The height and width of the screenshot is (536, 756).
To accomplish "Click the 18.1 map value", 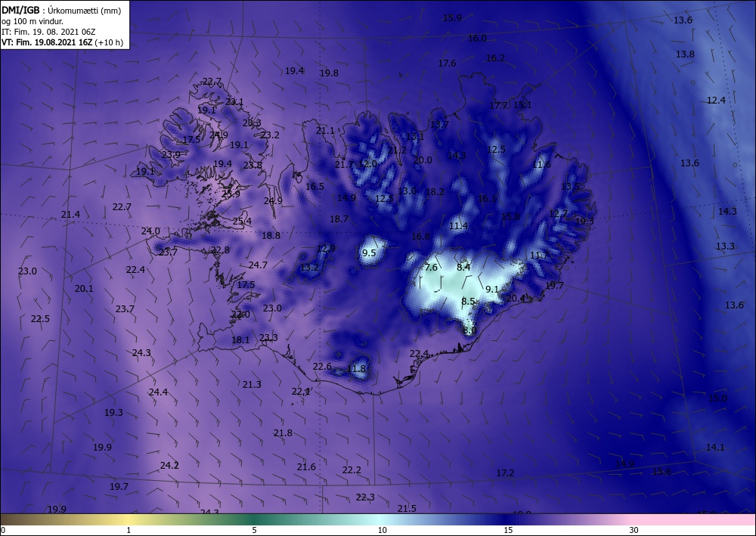I will click(240, 340).
